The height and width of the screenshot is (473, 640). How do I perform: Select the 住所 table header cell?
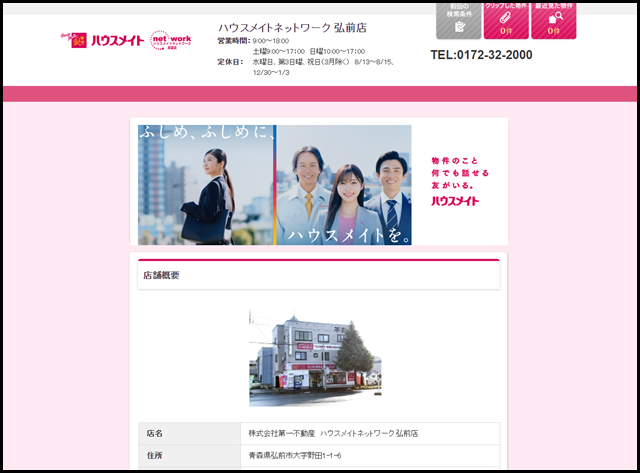click(x=190, y=455)
